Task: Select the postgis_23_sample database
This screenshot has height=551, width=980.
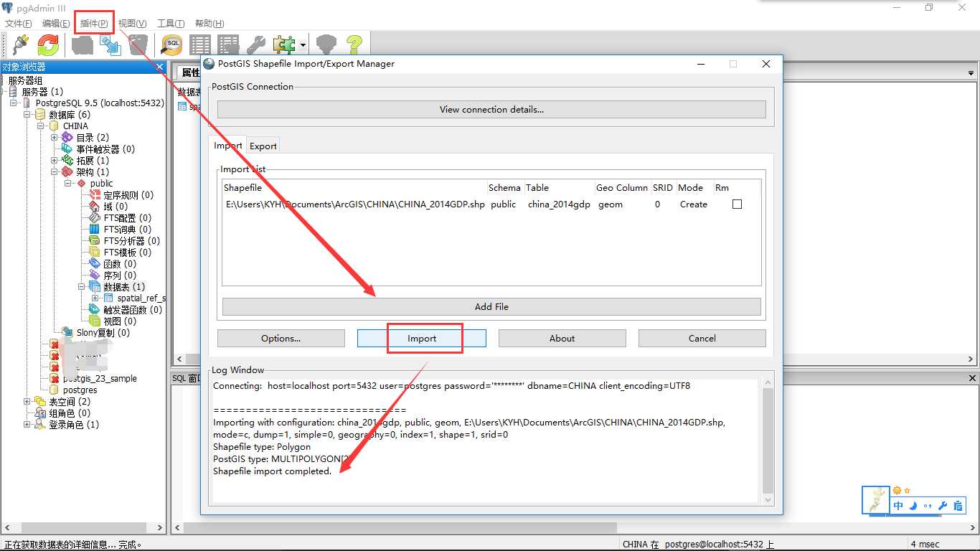Action: [100, 378]
